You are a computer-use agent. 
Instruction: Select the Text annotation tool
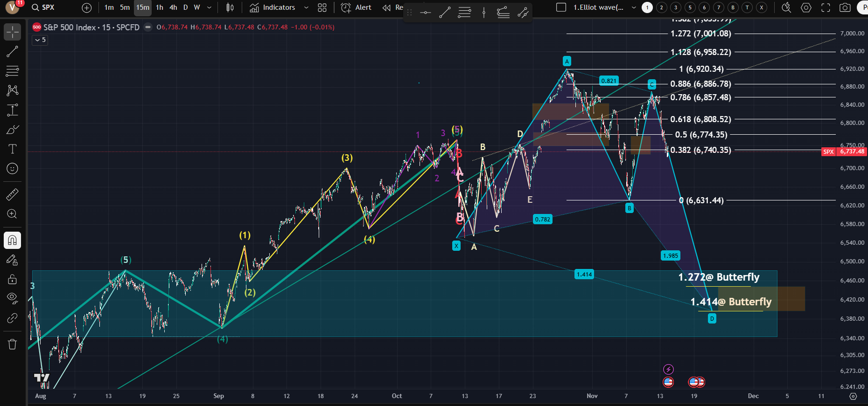(13, 149)
